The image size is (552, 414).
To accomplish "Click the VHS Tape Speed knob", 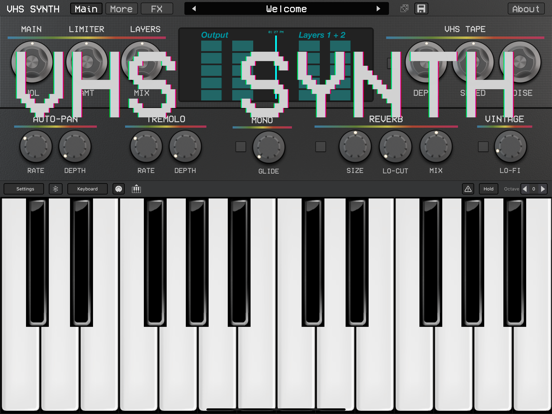I will click(473, 62).
